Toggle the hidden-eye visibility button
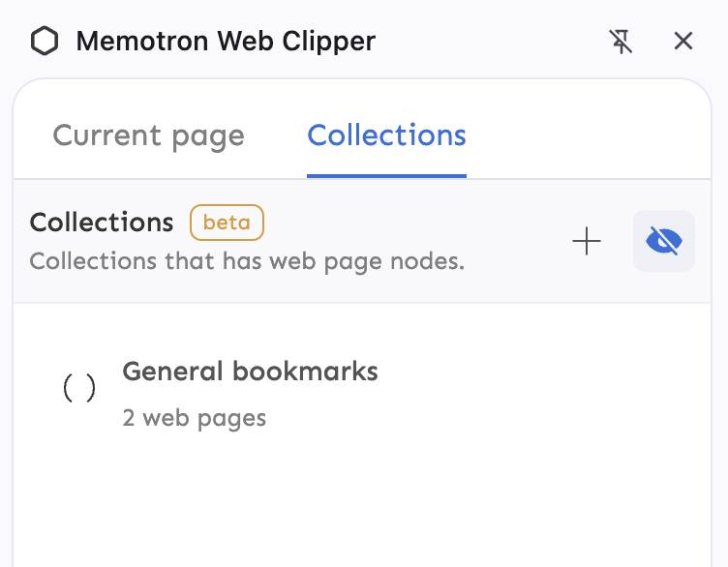Image resolution: width=728 pixels, height=567 pixels. pos(664,241)
